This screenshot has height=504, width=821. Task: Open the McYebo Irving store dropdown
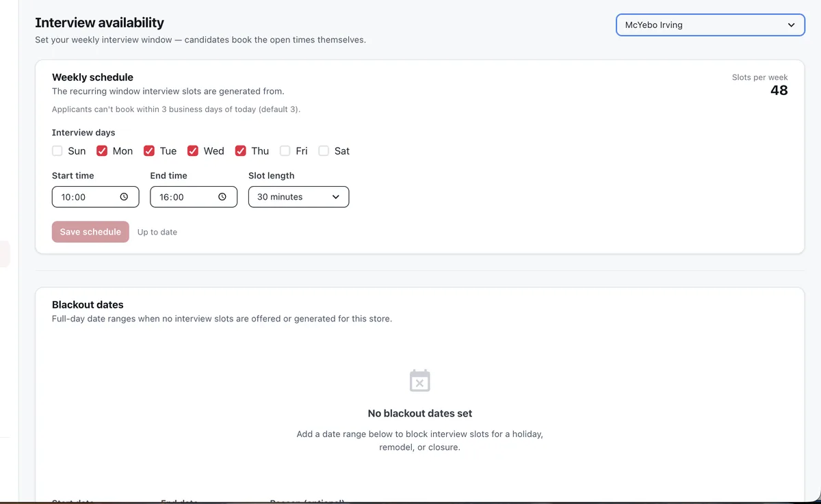710,25
